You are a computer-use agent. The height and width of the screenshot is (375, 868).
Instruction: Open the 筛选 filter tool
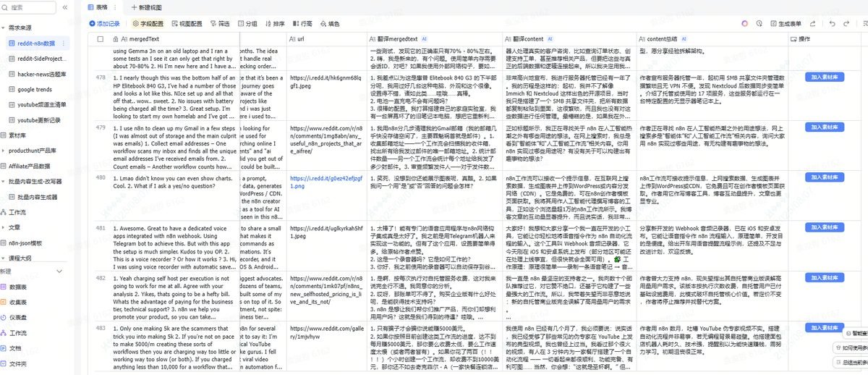pos(220,23)
